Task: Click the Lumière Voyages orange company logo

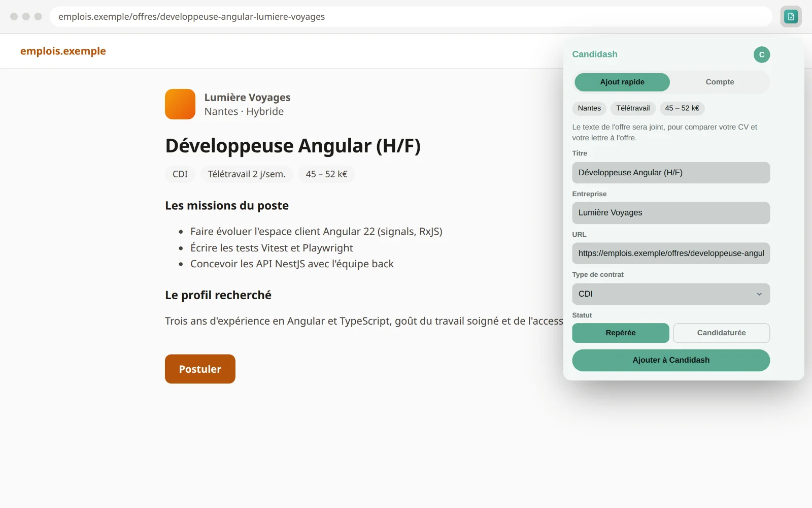Action: 180,104
